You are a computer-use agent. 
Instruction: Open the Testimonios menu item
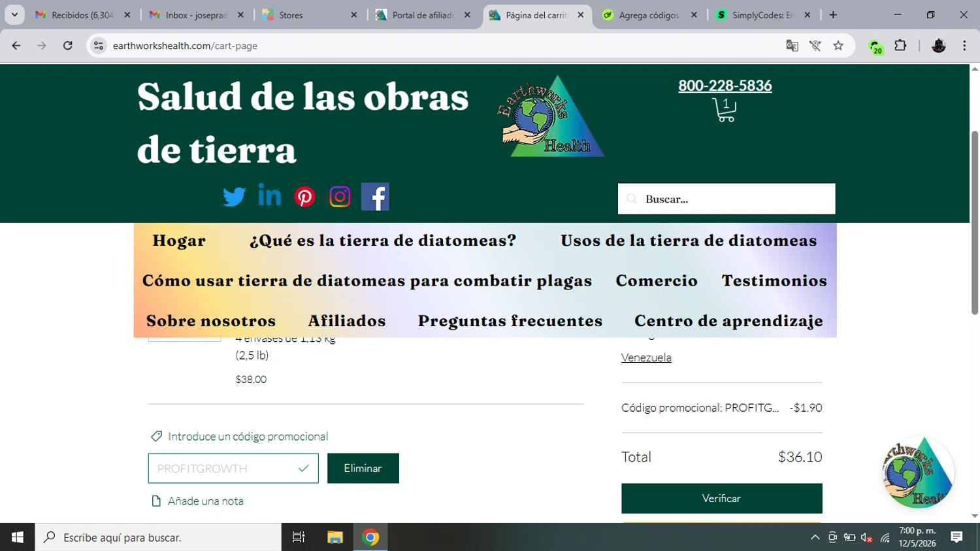[774, 280]
